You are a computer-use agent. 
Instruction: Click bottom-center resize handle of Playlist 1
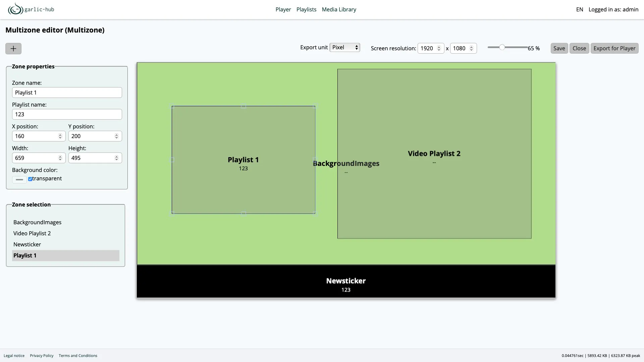(244, 213)
